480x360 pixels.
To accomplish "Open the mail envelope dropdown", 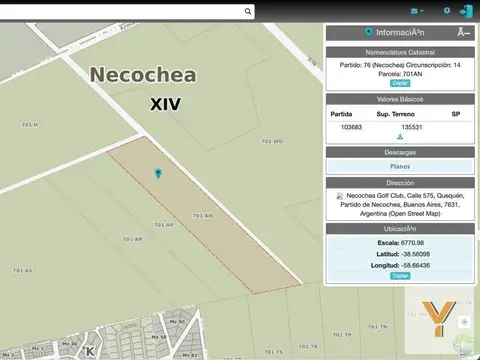I will click(417, 11).
